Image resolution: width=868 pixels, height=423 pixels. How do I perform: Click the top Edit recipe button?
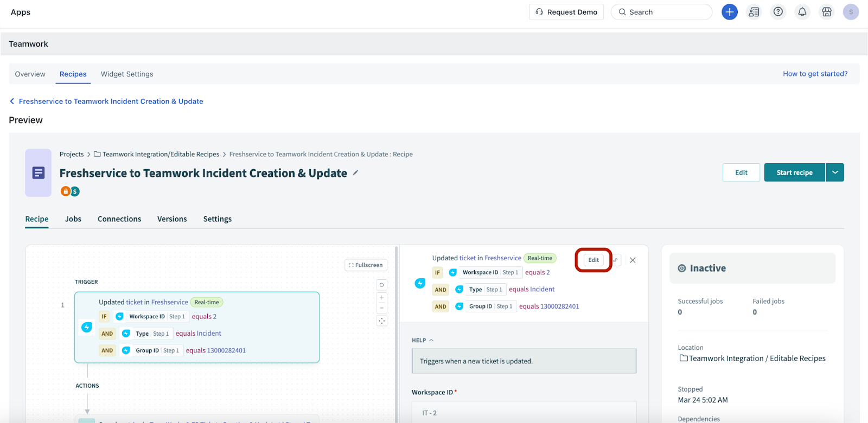[741, 172]
